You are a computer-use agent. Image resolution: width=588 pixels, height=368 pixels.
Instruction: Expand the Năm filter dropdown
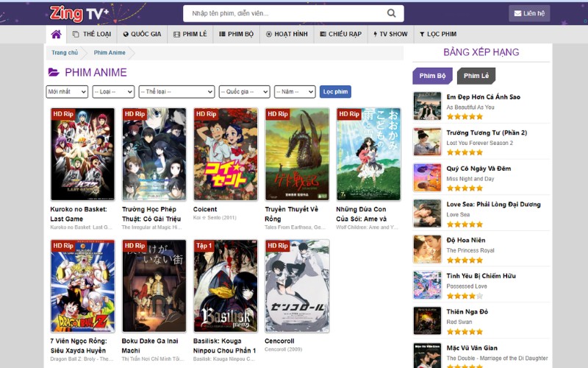click(x=295, y=91)
